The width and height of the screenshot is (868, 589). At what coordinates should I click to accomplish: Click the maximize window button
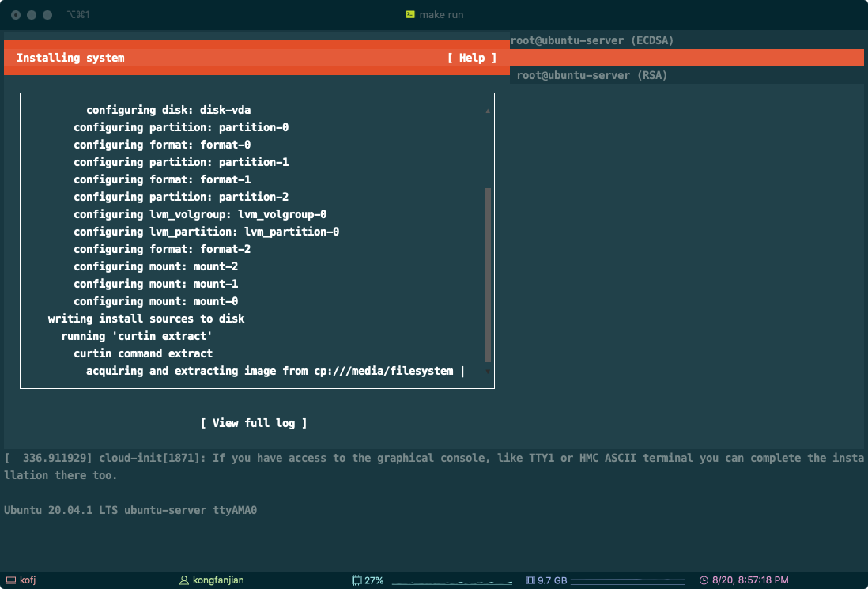pos(47,15)
